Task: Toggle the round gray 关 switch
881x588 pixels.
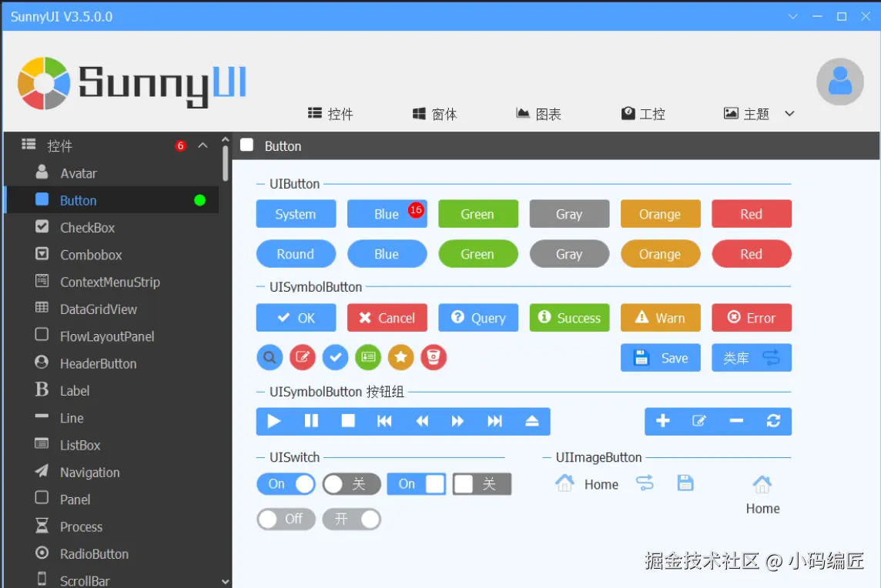Action: 352,484
